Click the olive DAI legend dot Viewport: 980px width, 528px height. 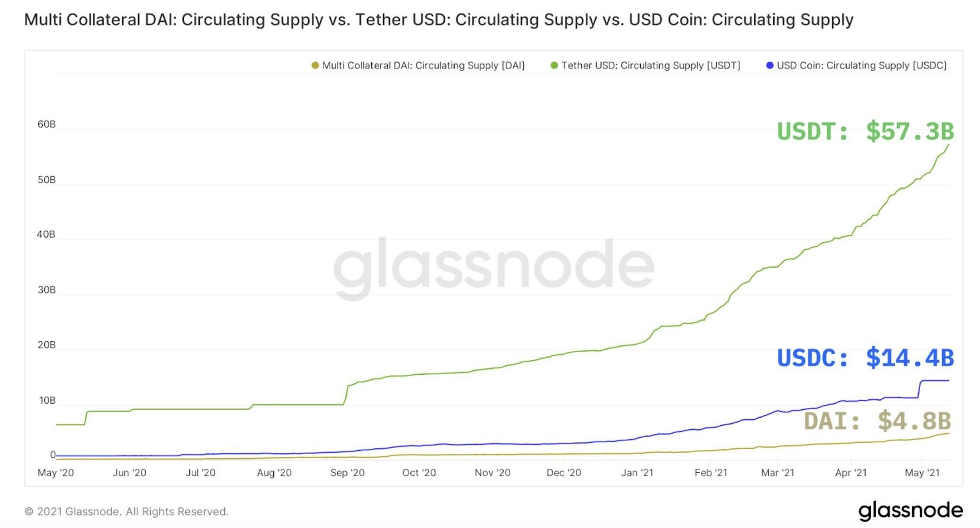(315, 66)
